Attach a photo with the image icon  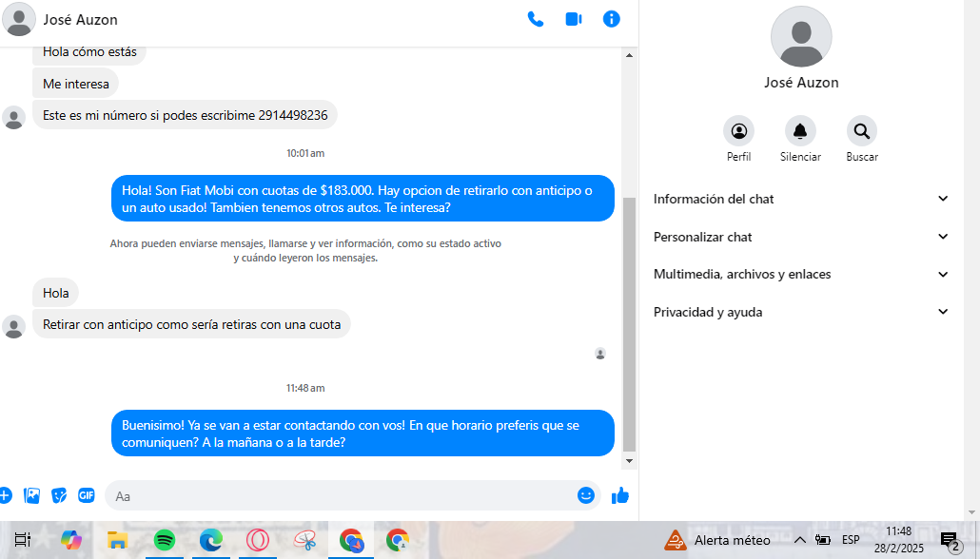(x=31, y=496)
